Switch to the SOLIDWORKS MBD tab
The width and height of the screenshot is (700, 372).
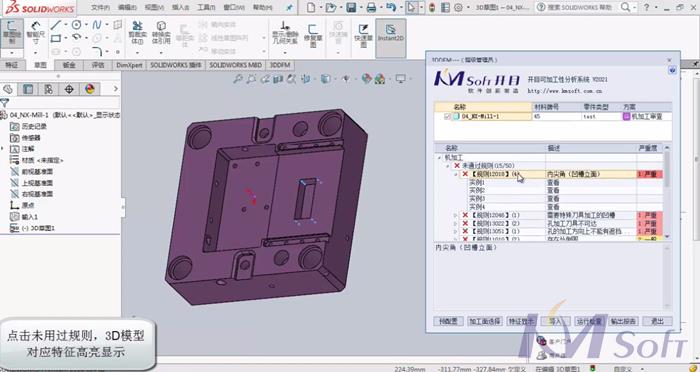point(236,65)
